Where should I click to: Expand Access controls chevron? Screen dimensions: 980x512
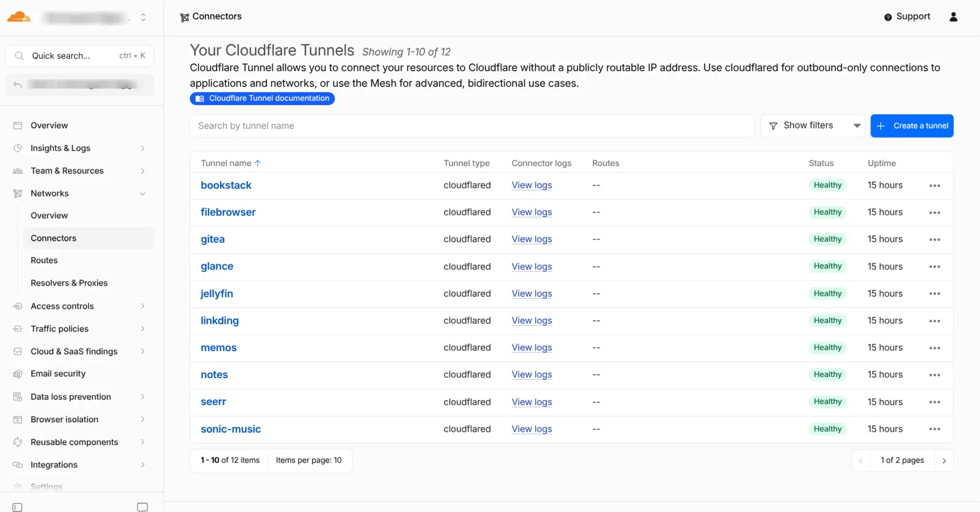[x=143, y=306]
